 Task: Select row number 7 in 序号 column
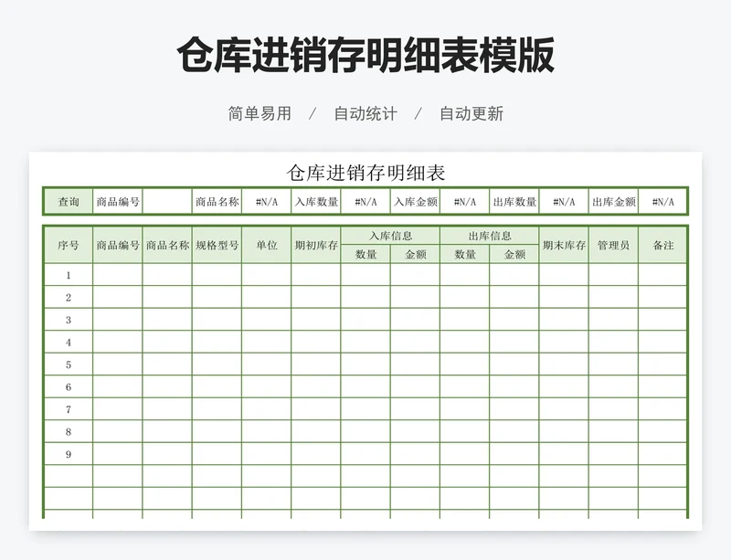68,409
